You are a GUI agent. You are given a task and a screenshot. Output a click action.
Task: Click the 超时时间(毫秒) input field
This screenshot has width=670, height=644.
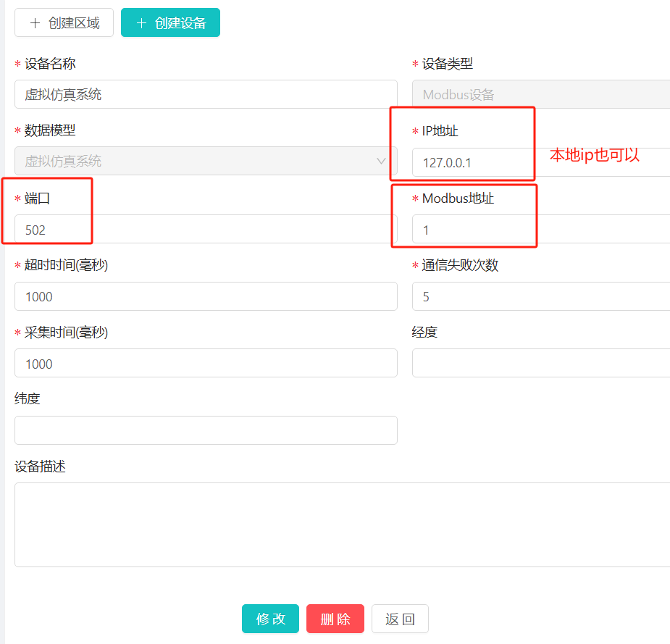click(x=206, y=296)
